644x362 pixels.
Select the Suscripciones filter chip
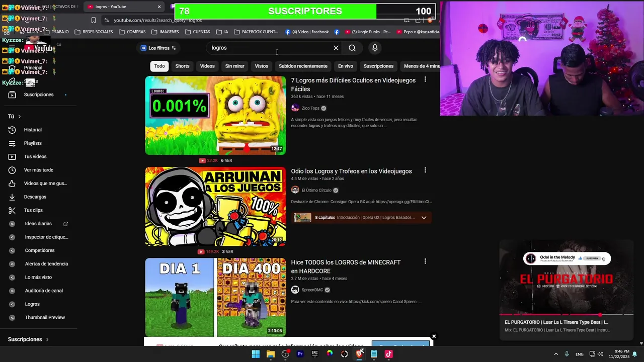(x=378, y=66)
